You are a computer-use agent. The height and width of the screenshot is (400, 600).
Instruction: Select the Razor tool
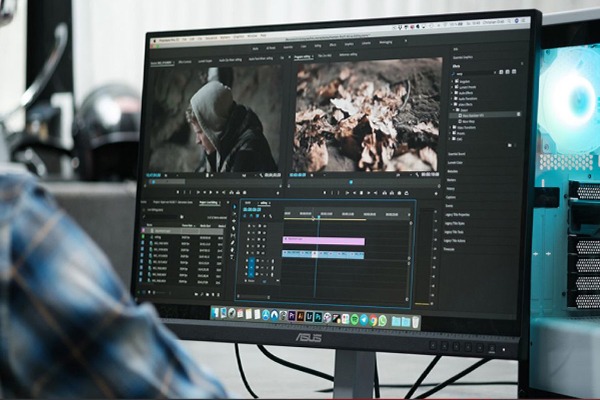click(233, 228)
